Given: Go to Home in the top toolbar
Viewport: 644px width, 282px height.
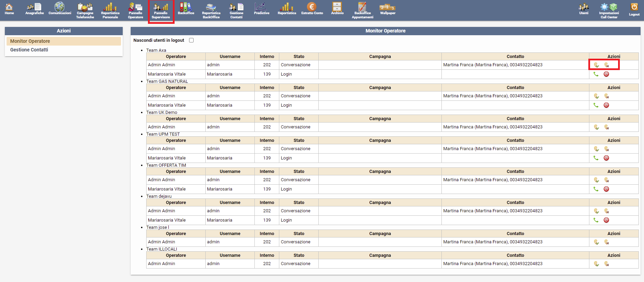Looking at the screenshot, I should tap(9, 9).
